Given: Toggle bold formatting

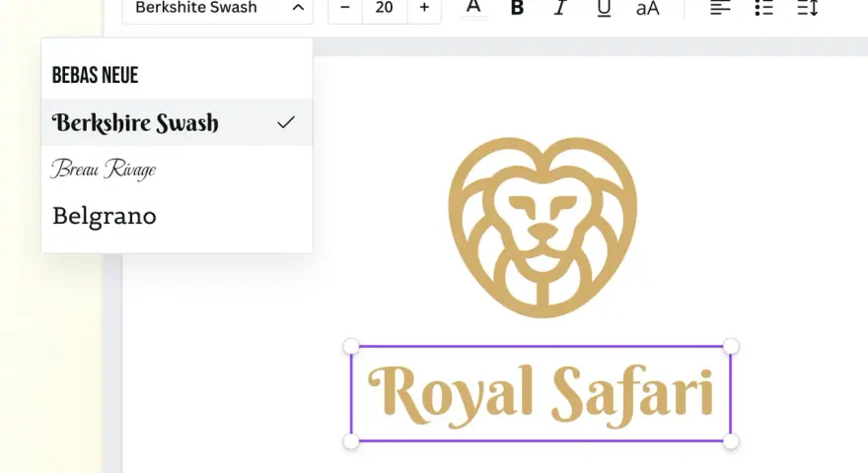Looking at the screenshot, I should (517, 8).
